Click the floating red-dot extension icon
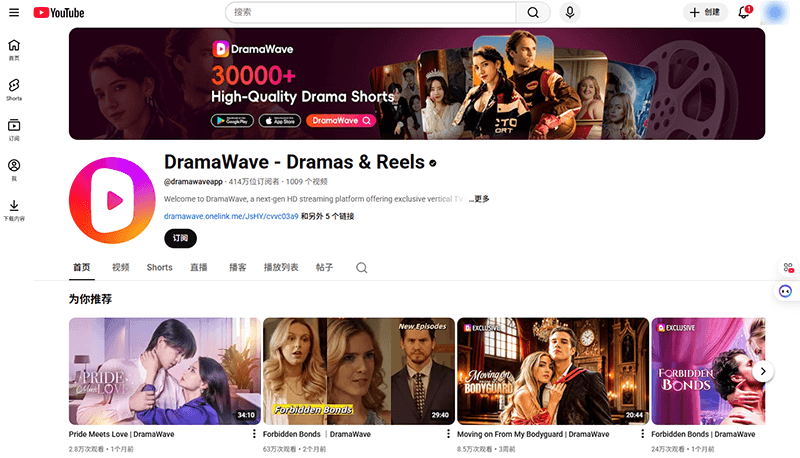Image resolution: width=800 pixels, height=458 pixels. (788, 267)
